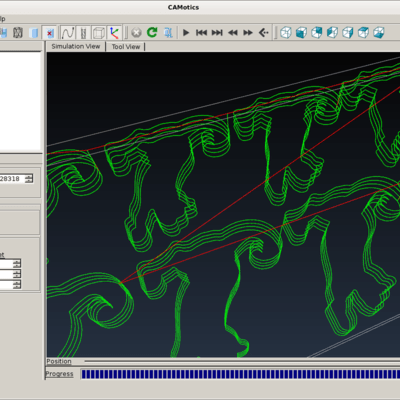400x400 pixels.
Task: Click the Position slider track
Action: tap(242, 361)
